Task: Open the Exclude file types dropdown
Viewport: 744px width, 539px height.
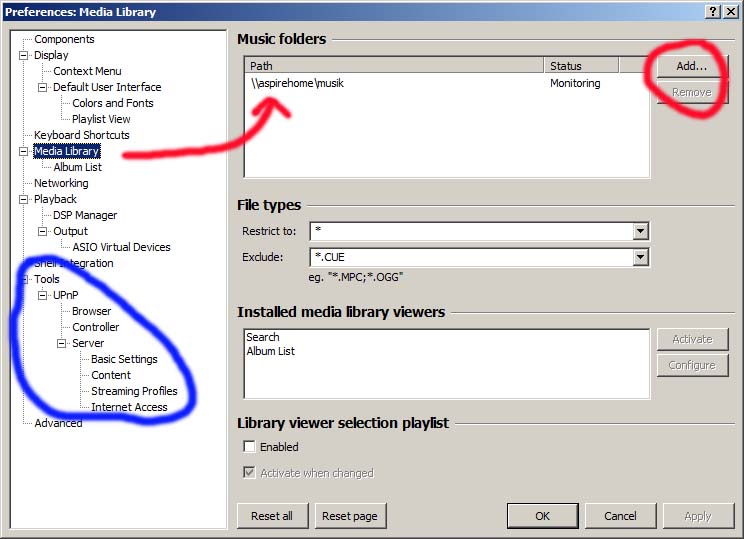Action: pos(640,257)
